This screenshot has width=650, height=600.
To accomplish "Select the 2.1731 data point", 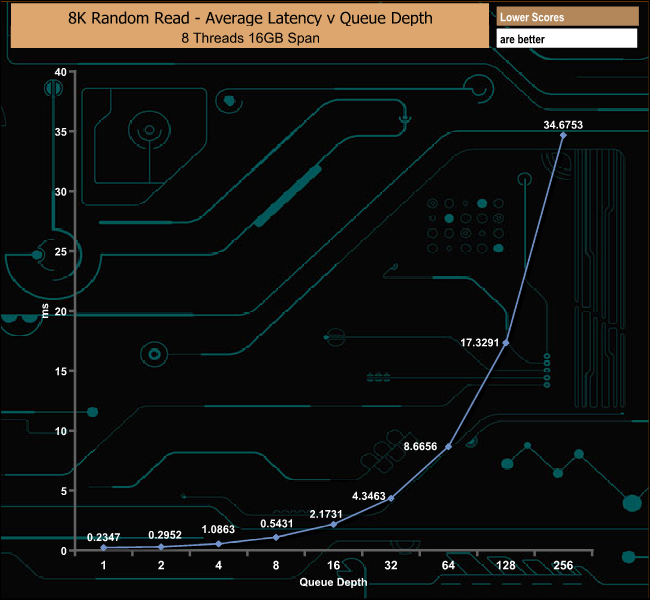I will (334, 525).
